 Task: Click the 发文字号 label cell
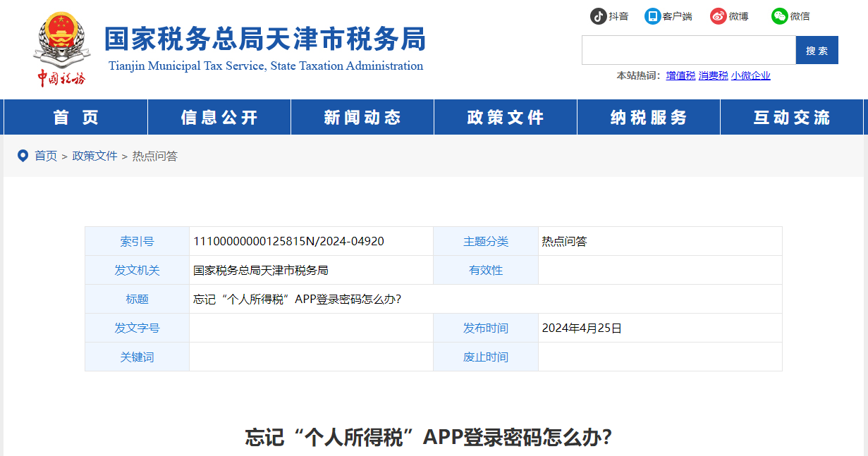[137, 328]
